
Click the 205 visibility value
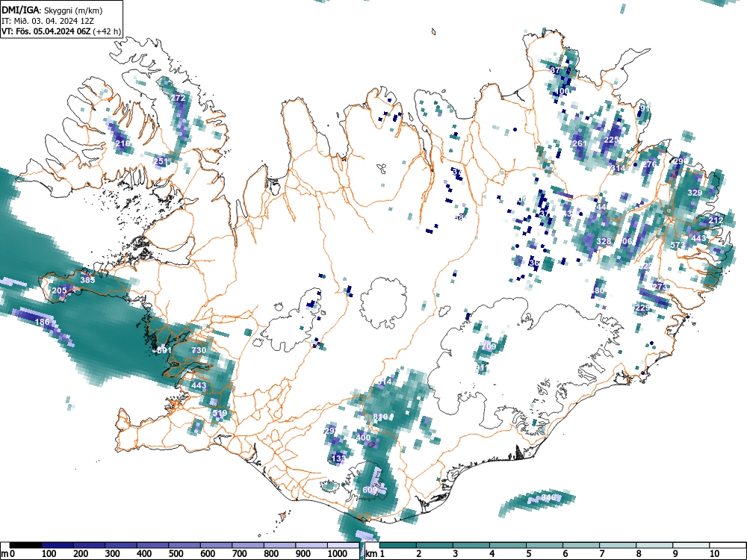(59, 290)
